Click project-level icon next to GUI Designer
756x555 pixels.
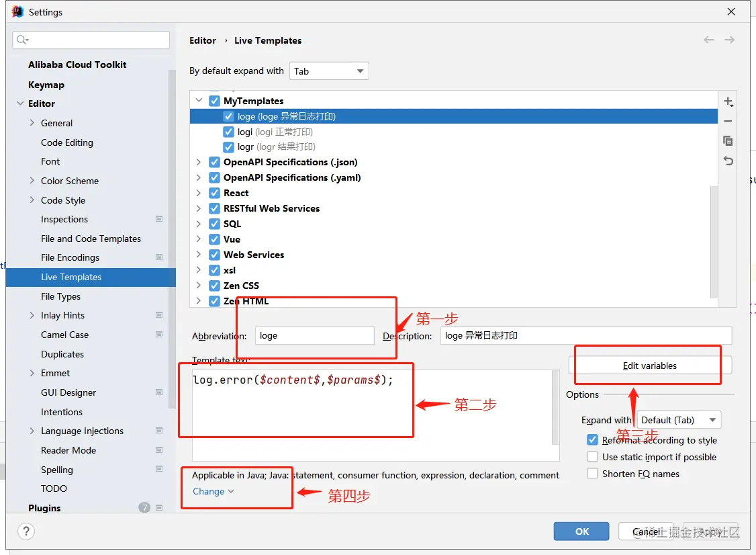point(159,392)
